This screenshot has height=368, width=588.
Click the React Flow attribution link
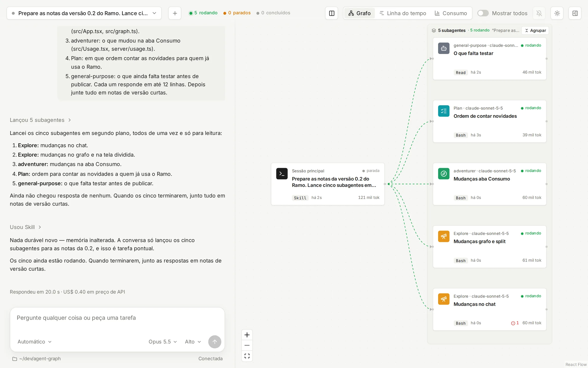[576, 365]
